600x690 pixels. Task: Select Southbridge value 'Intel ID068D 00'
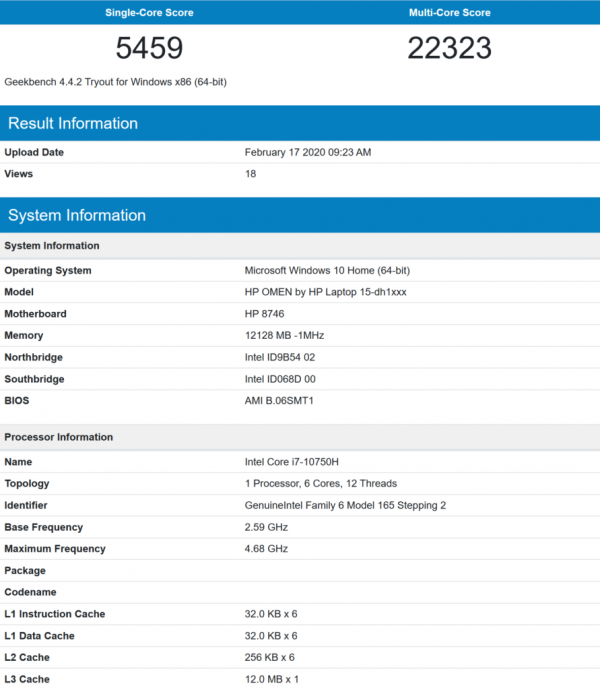click(280, 379)
